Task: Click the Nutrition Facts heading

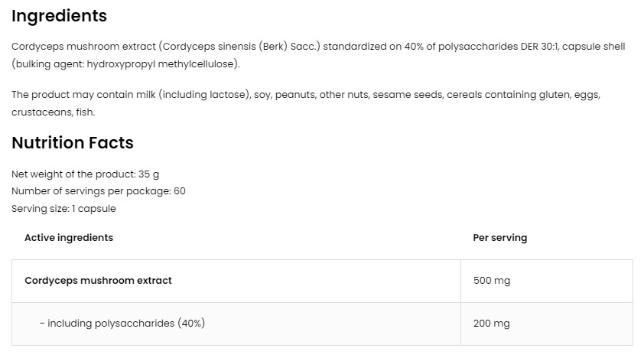Action: [x=73, y=143]
